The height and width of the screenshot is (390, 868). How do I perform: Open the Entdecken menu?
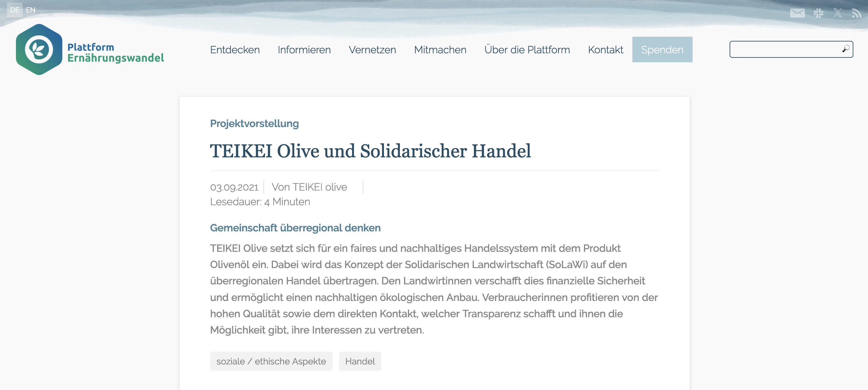click(x=235, y=49)
